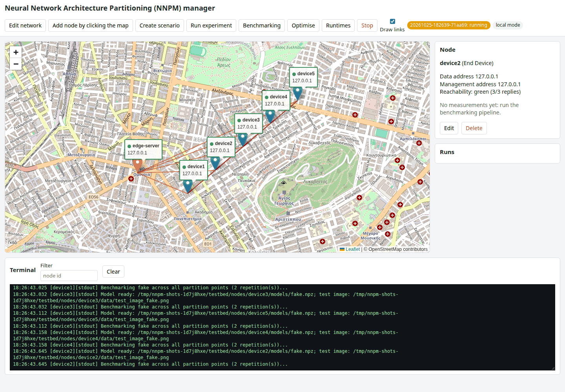The image size is (565, 392).
Task: Click the Create scenario button
Action: pyautogui.click(x=160, y=25)
